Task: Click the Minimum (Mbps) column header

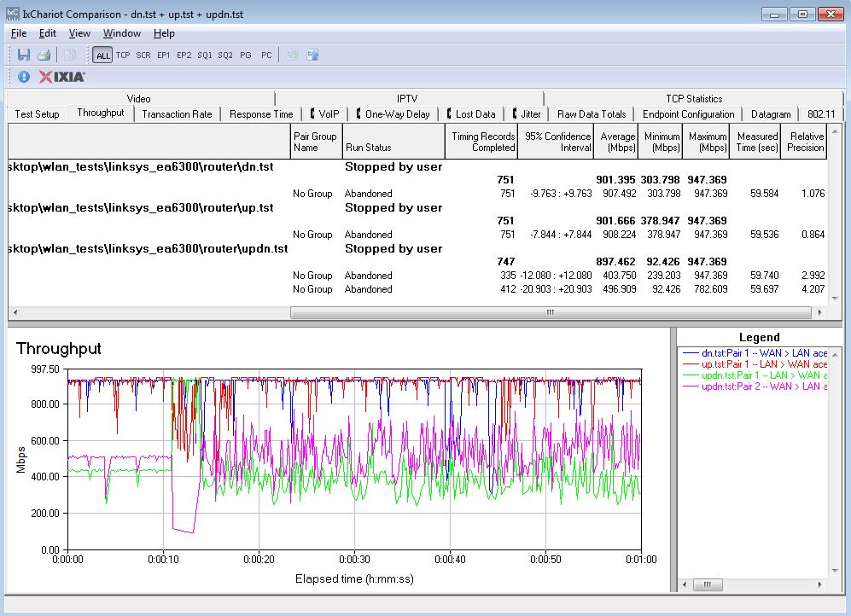Action: [661, 142]
